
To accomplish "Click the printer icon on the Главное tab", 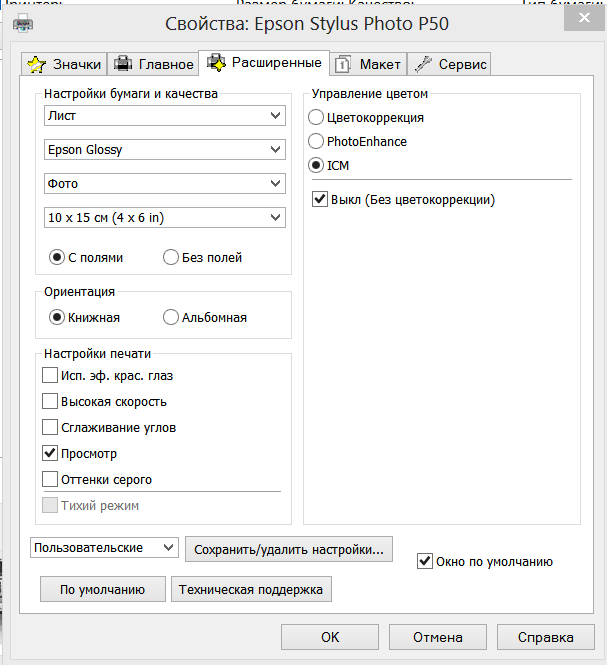I will click(123, 64).
